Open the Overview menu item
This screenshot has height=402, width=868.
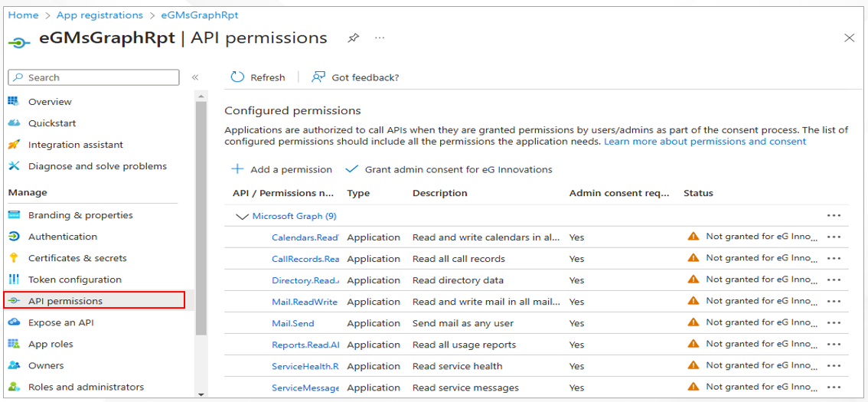pyautogui.click(x=50, y=102)
